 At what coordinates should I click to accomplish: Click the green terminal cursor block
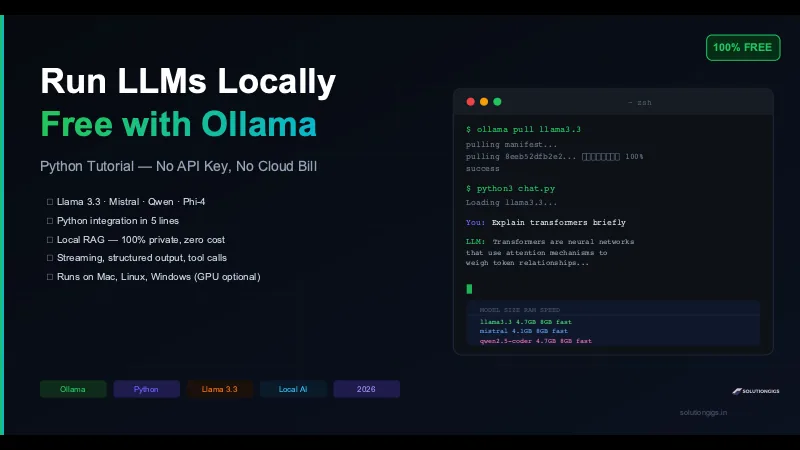pos(469,289)
